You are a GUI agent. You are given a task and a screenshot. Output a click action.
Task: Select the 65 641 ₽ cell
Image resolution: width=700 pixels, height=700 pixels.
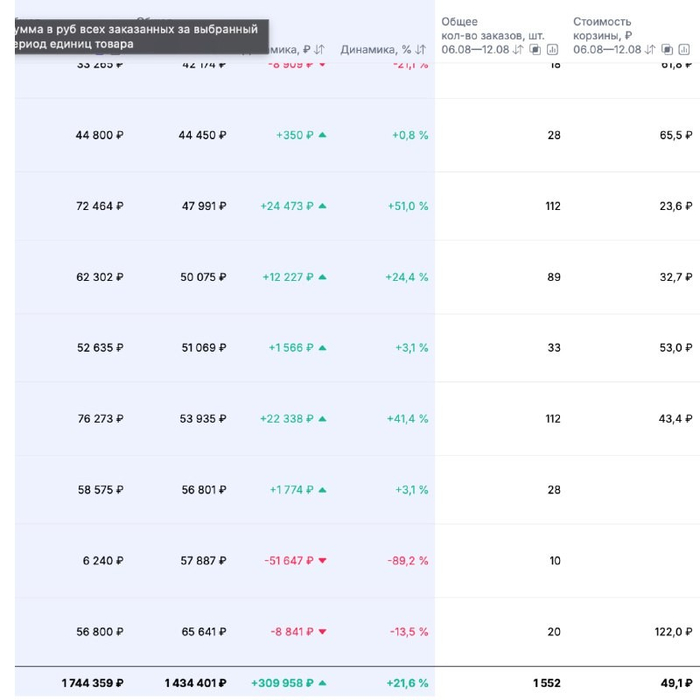pos(204,632)
